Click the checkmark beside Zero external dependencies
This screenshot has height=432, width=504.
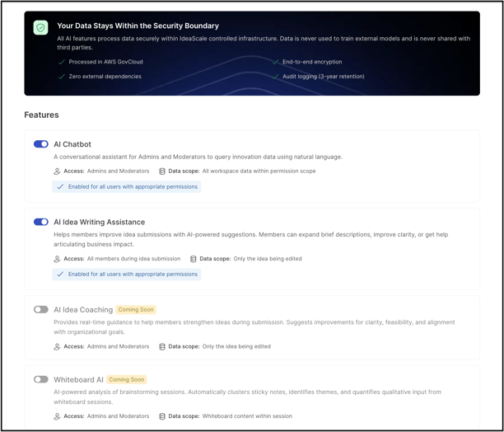[62, 77]
